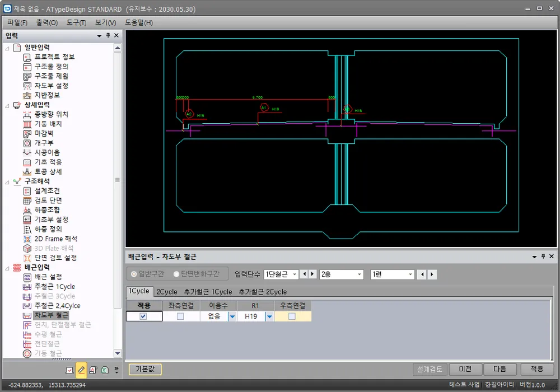Screen dimensions: 560x392
Task: Open the 이음수 없음 dropdown arrow
Action: [x=232, y=316]
